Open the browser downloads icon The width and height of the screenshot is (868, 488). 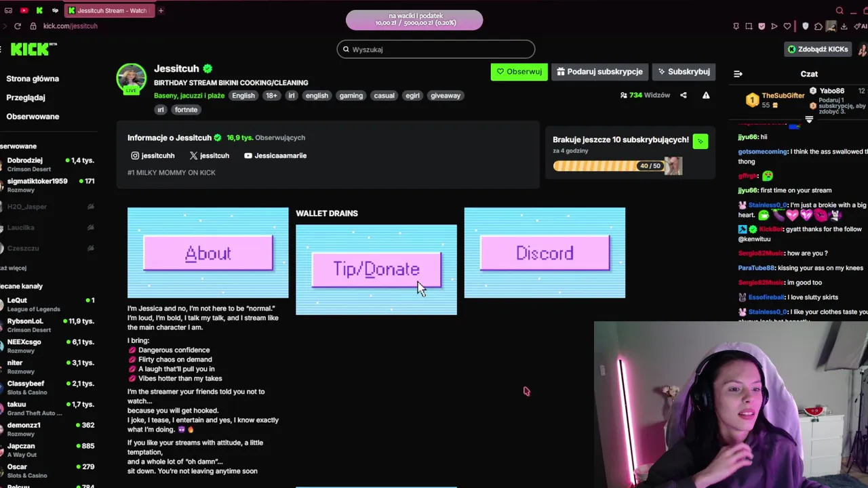point(844,26)
